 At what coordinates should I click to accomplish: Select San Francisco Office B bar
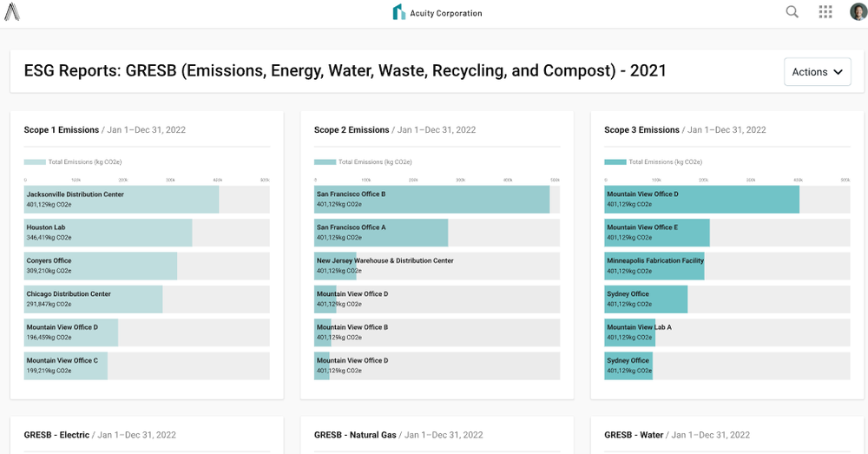point(431,200)
